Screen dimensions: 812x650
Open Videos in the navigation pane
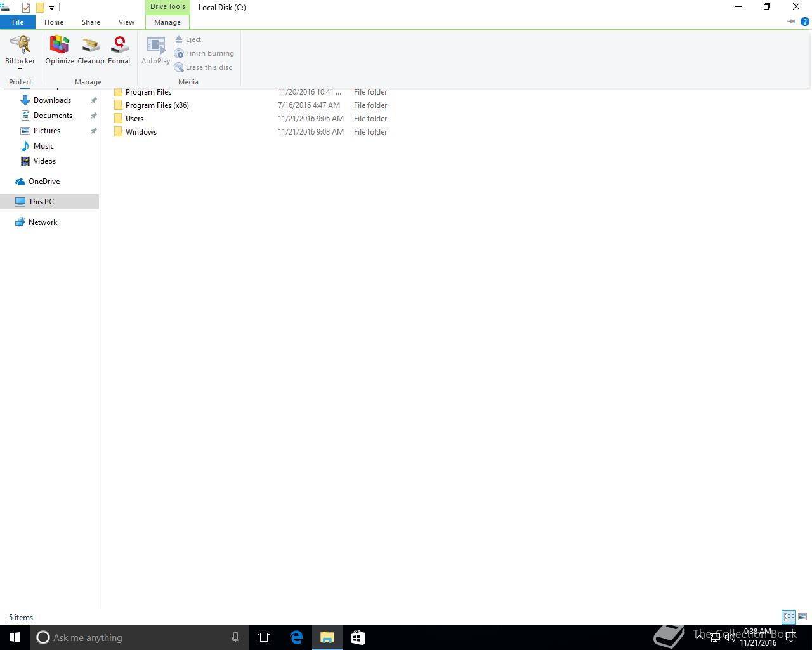click(44, 161)
